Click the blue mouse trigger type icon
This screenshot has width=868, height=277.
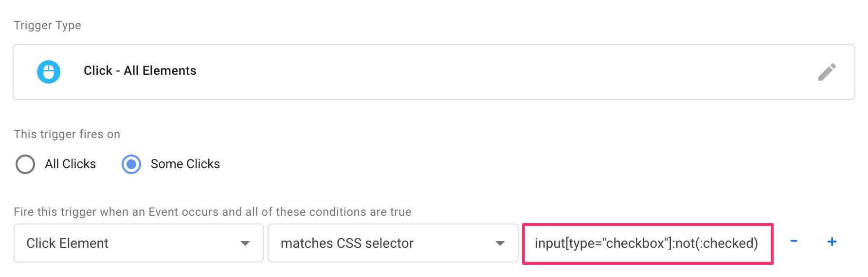[49, 72]
